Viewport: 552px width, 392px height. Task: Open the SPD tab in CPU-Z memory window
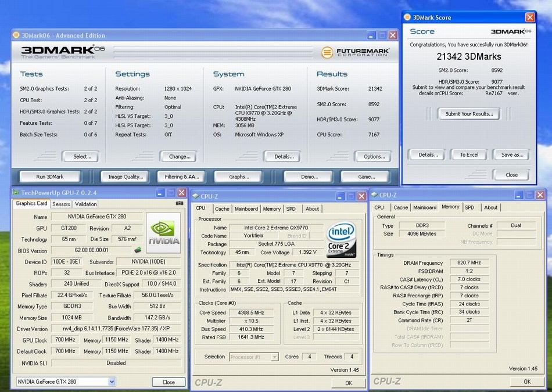pos(469,207)
